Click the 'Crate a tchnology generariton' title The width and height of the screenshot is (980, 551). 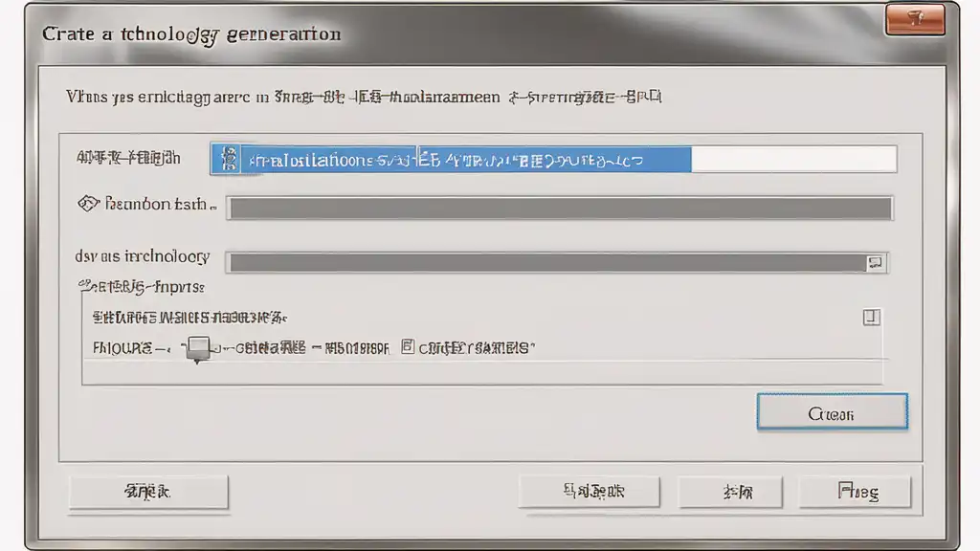[191, 34]
